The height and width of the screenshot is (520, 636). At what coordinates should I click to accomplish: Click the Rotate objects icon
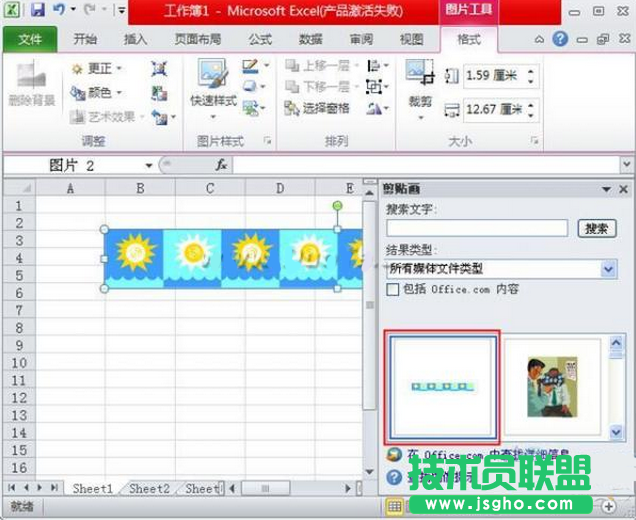point(373,108)
